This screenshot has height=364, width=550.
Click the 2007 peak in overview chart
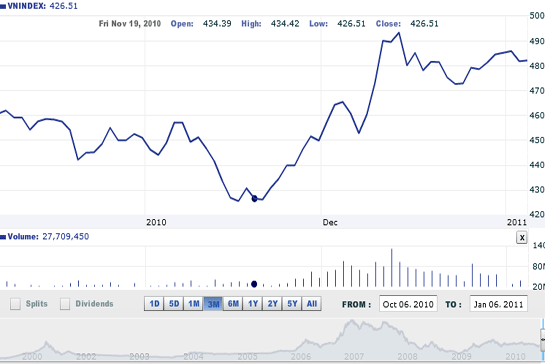pos(352,321)
